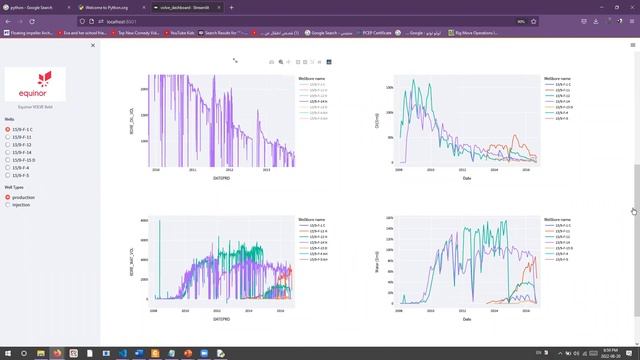Click the reset axes icon in modebar
Image resolution: width=640 pixels, height=360 pixels.
click(x=320, y=62)
